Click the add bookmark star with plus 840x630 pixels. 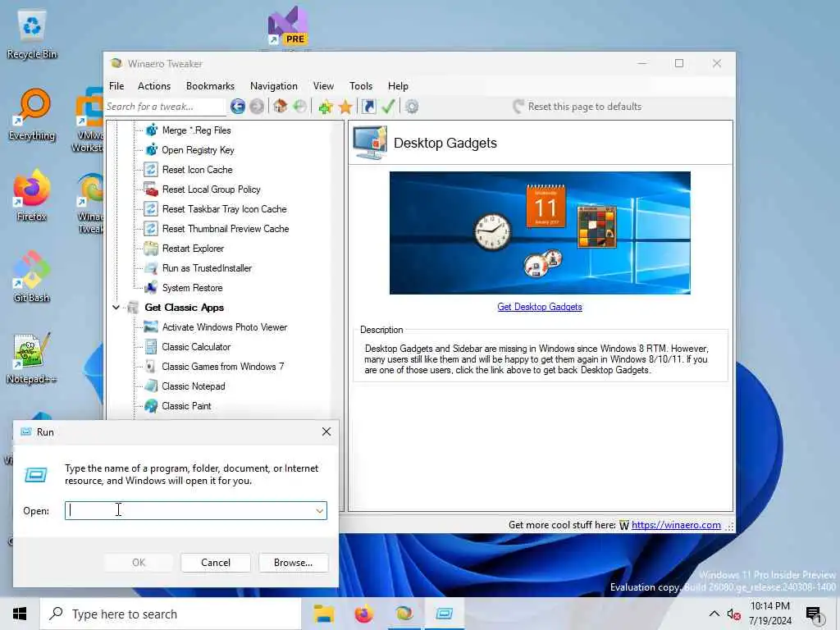[325, 107]
